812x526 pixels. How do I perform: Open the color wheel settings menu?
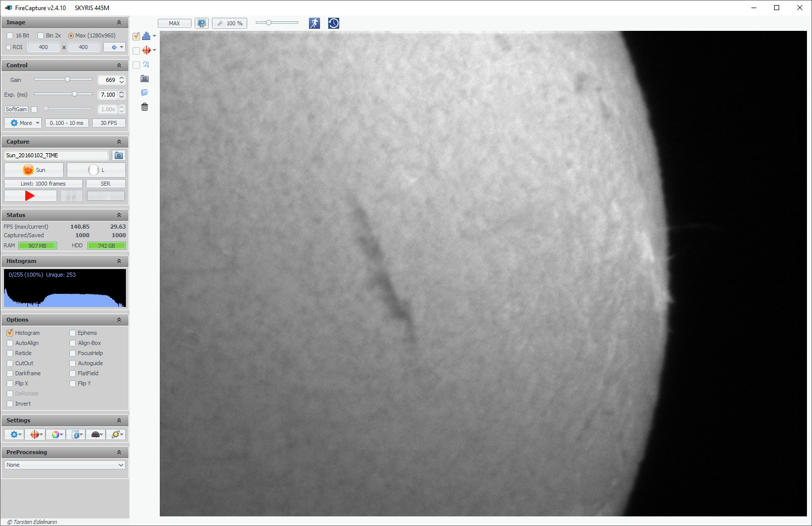point(56,434)
